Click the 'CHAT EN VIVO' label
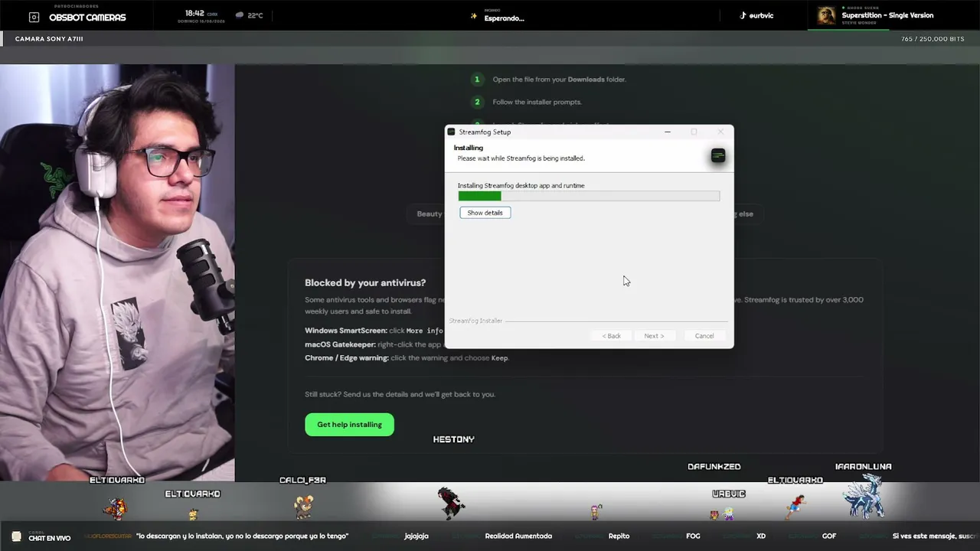This screenshot has height=551, width=980. tap(50, 538)
